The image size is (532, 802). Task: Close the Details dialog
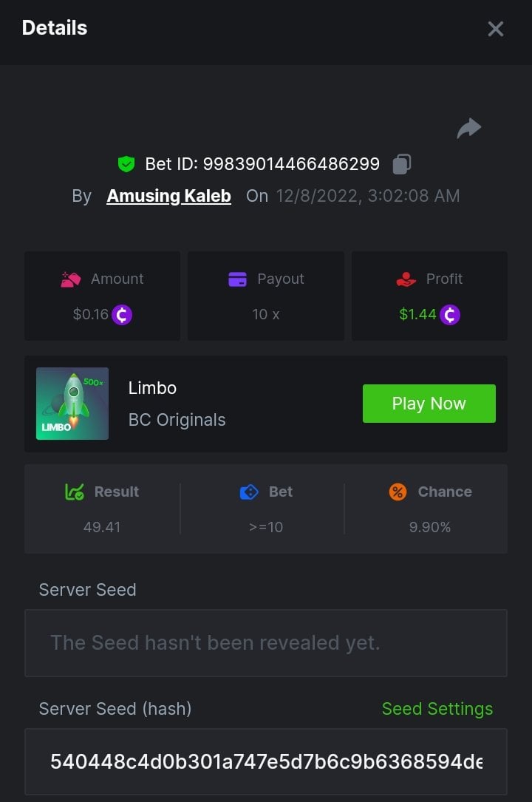tap(495, 29)
